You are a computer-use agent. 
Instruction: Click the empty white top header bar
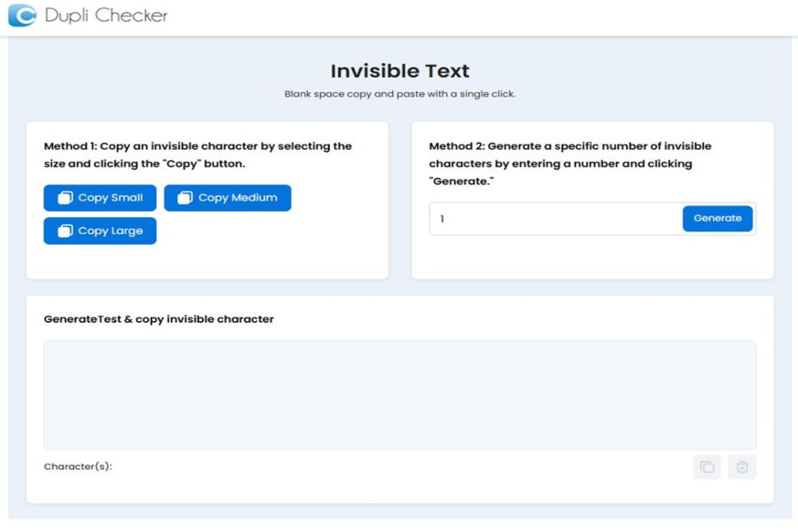488,16
